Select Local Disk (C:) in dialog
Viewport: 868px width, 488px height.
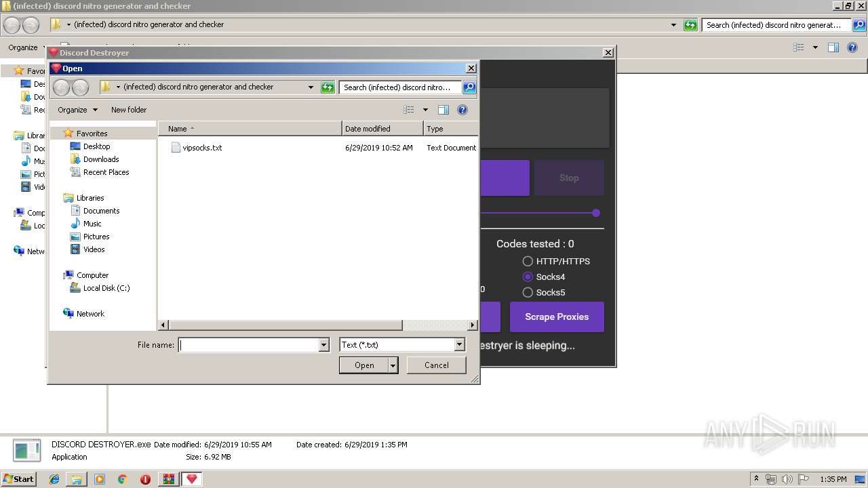(106, 288)
